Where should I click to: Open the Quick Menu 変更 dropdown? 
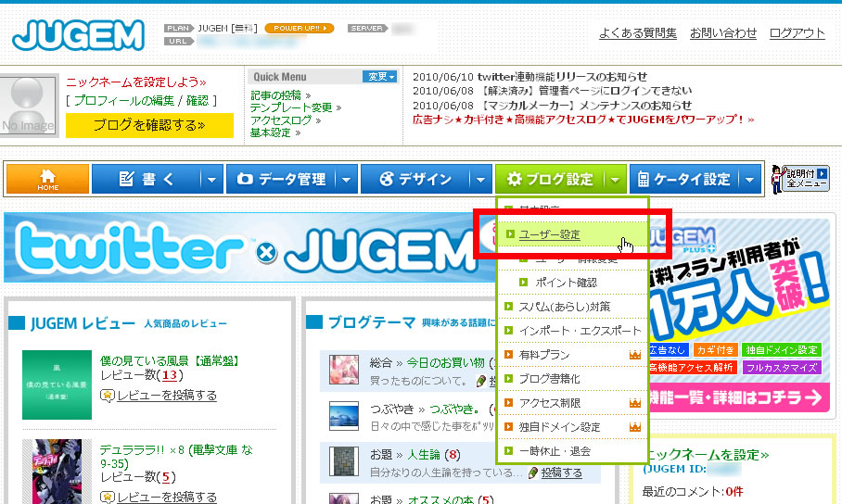click(x=380, y=77)
